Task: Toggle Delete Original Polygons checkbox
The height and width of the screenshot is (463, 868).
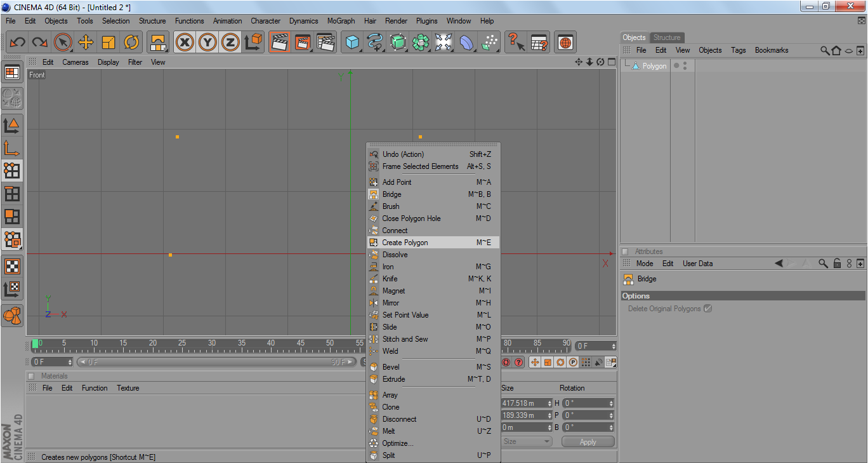Action: tap(707, 309)
